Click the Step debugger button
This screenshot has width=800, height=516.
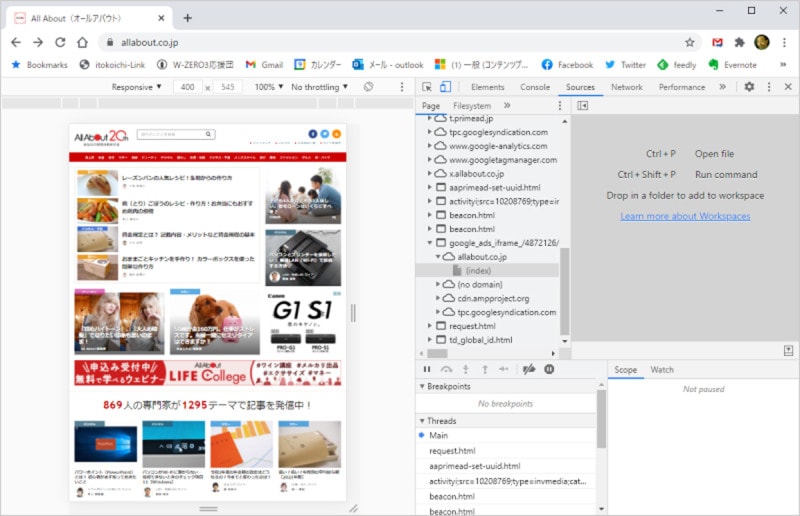504,369
